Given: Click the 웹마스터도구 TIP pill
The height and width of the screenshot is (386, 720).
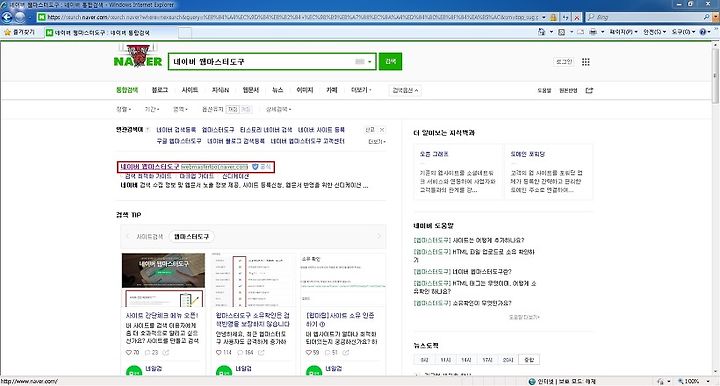Looking at the screenshot, I should point(191,236).
